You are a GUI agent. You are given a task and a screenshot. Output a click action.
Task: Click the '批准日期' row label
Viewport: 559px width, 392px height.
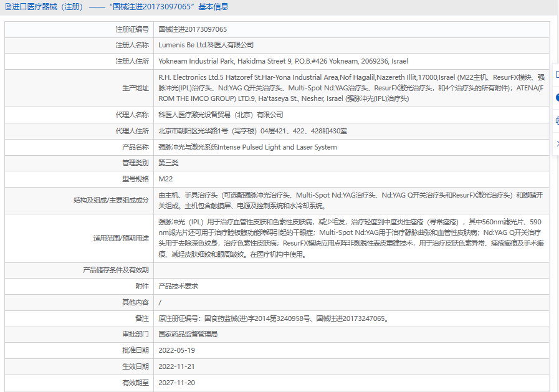click(135, 350)
